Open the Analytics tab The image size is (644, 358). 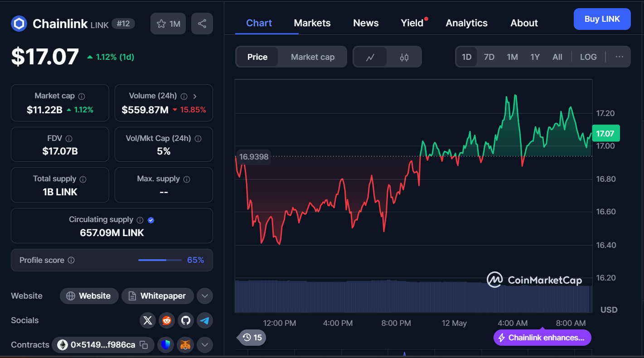tap(467, 23)
